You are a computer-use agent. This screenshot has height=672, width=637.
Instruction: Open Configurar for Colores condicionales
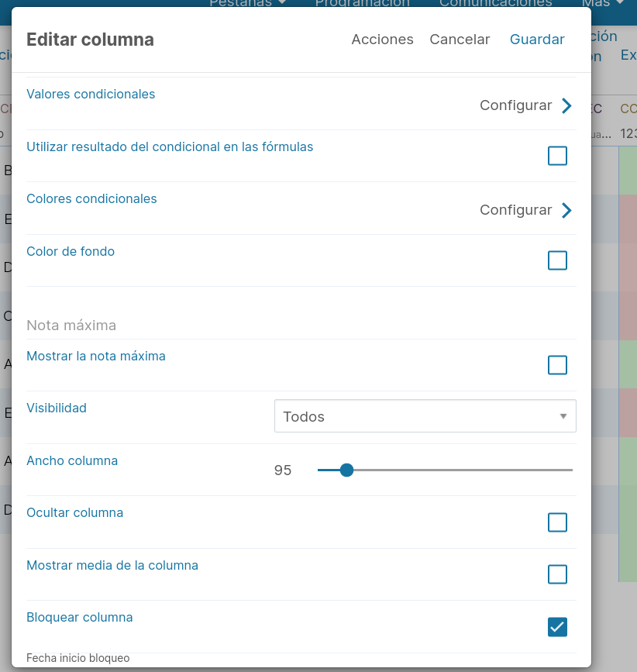point(516,210)
